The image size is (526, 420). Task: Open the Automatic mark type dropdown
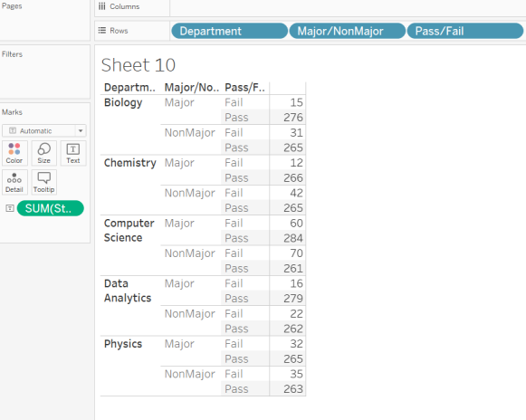click(44, 130)
